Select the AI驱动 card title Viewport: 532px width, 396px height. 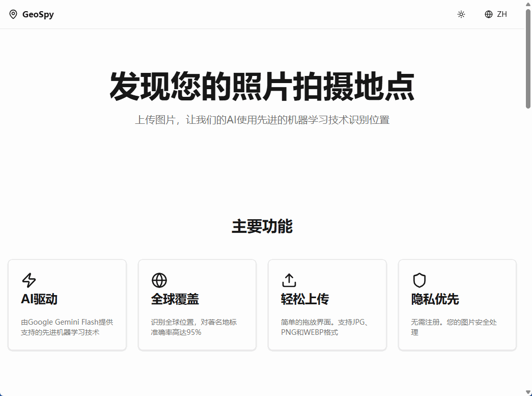(x=39, y=299)
